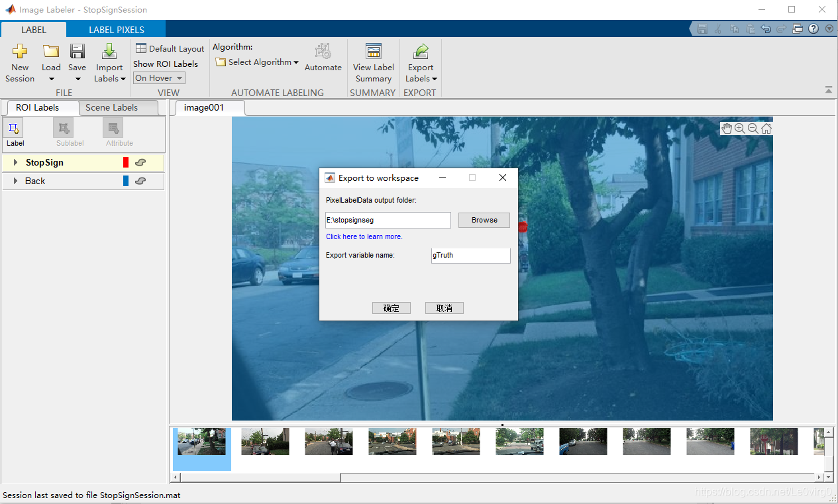The height and width of the screenshot is (504, 838).
Task: Expand the Back label row
Action: (16, 181)
